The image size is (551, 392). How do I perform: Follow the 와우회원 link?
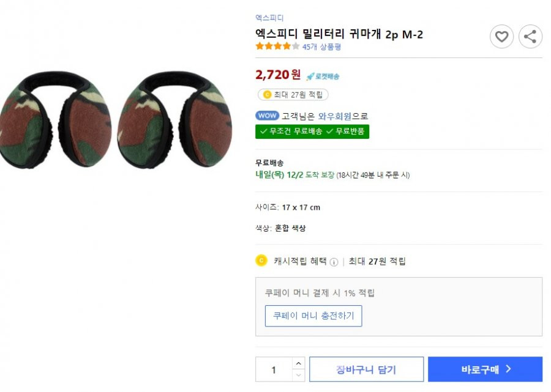(x=334, y=116)
